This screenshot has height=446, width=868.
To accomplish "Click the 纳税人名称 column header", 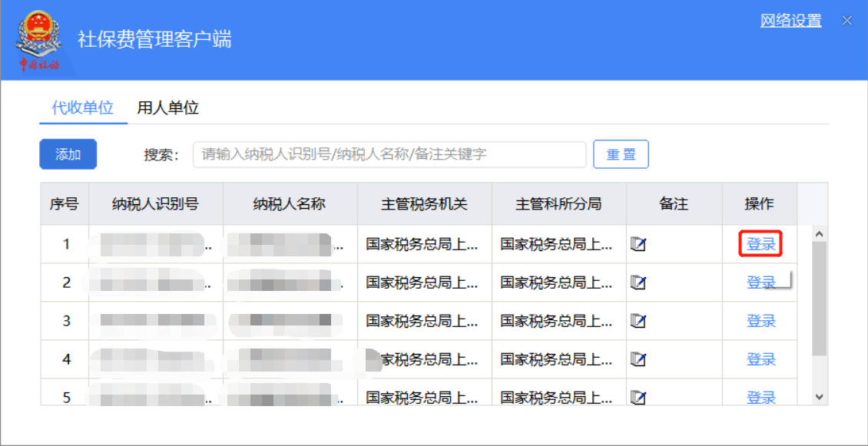I will pyautogui.click(x=290, y=203).
